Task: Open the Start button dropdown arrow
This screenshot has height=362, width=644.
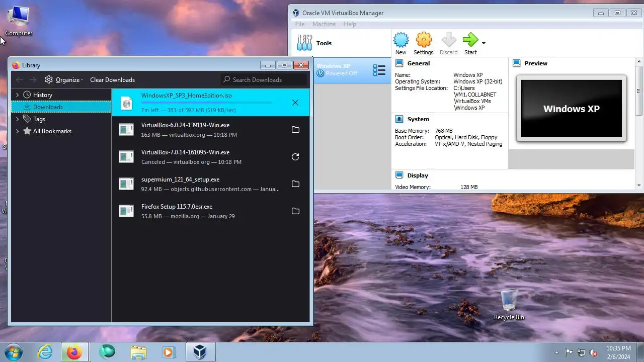Action: (484, 43)
